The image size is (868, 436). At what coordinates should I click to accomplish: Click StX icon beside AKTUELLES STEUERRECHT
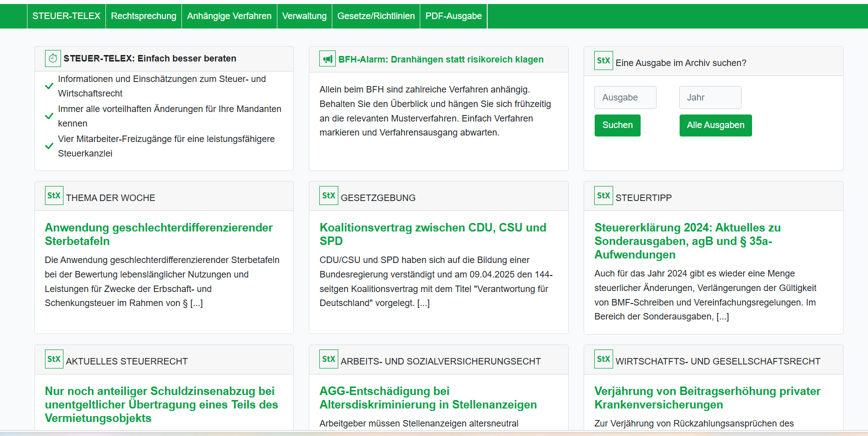54,359
